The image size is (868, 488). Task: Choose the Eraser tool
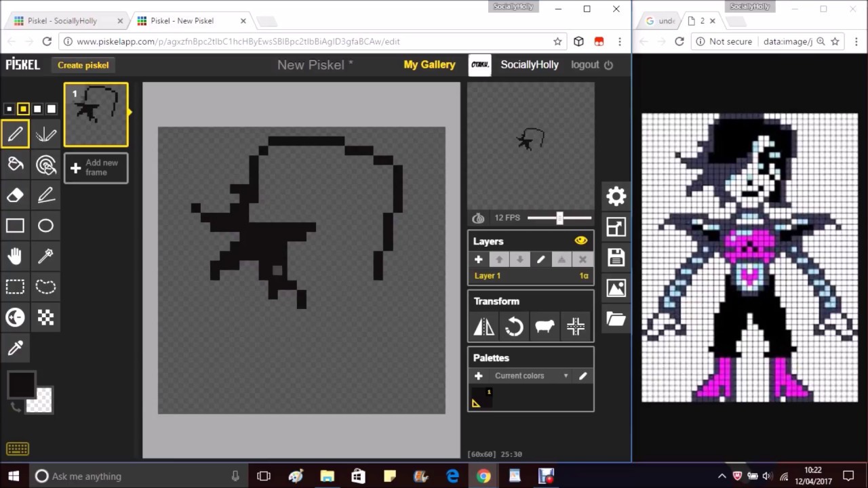click(15, 195)
